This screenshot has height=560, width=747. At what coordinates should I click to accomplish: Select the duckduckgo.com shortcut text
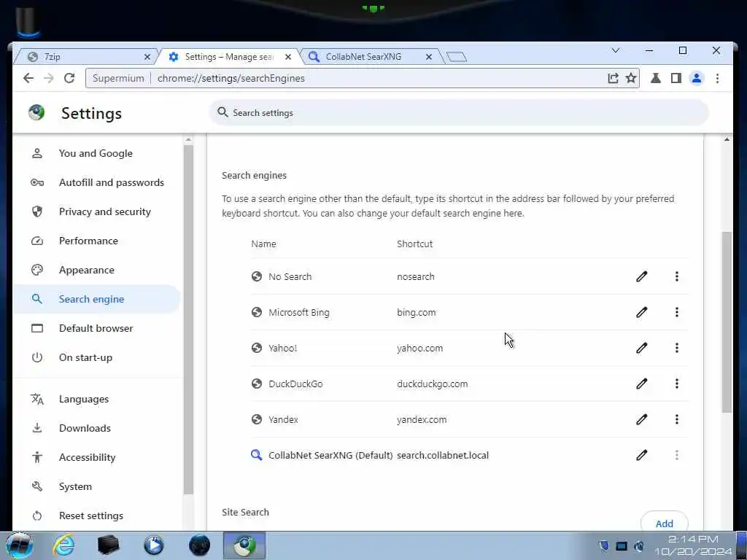[432, 384]
